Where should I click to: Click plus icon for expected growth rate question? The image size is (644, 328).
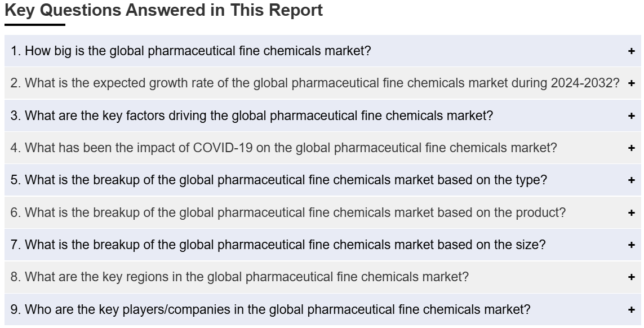coord(631,83)
